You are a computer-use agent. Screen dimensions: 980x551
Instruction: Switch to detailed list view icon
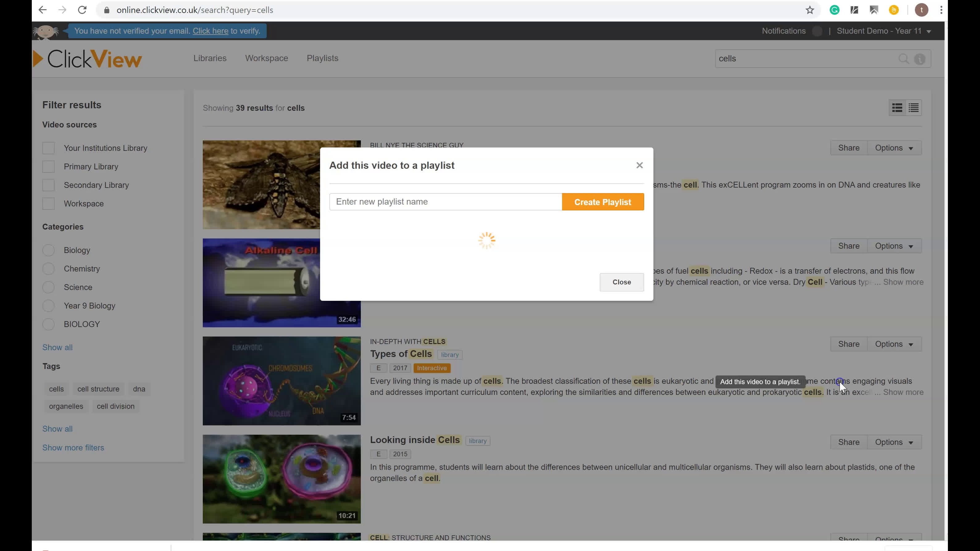tap(897, 108)
